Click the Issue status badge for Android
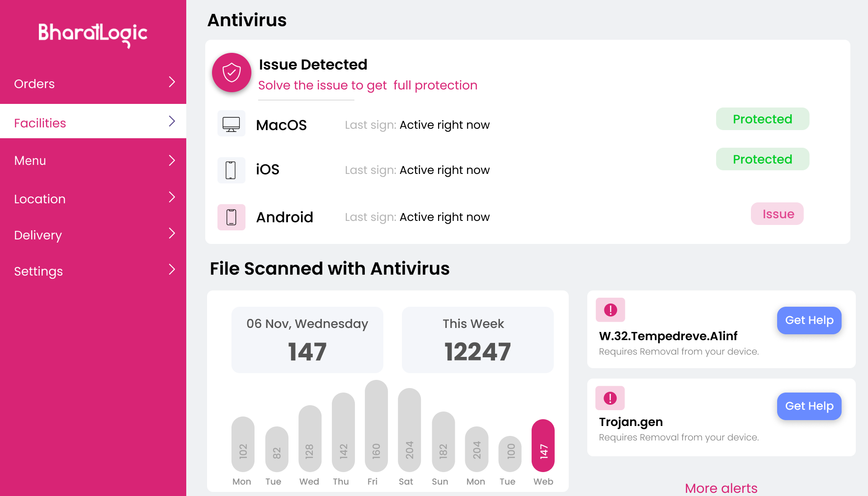 point(777,214)
